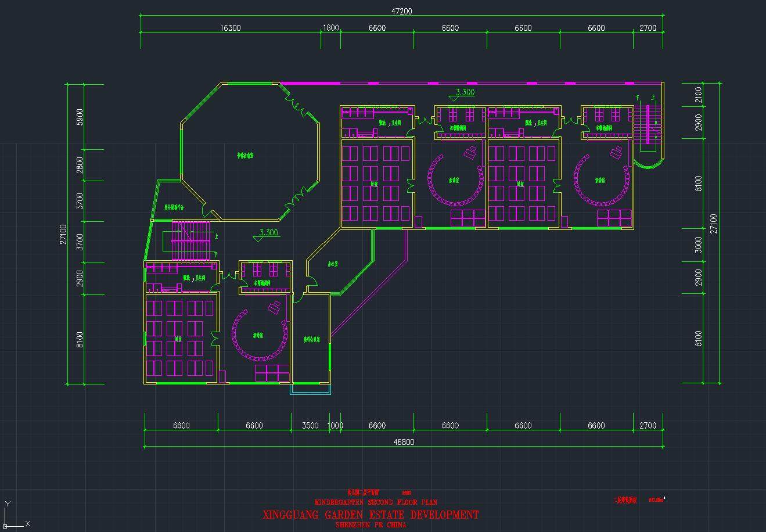Image resolution: width=766 pixels, height=532 pixels.
Task: Pick the 1800 dimension text at top
Action: coord(330,28)
